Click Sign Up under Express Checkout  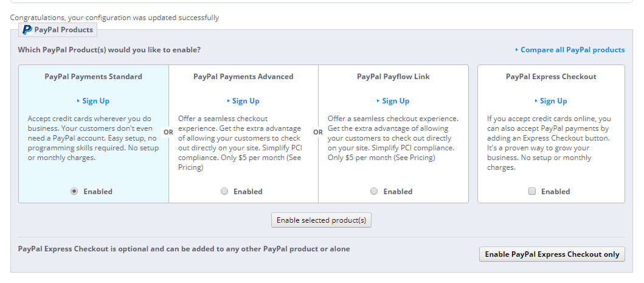pos(553,101)
